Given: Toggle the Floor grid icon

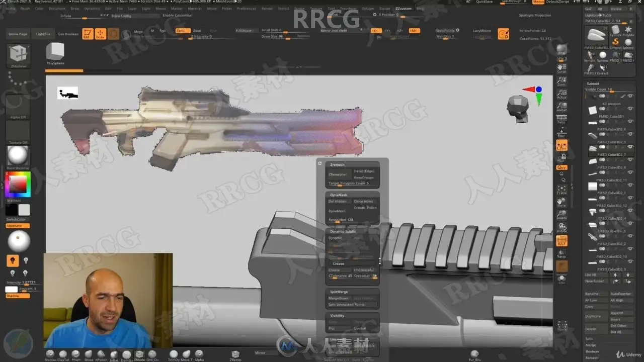Looking at the screenshot, I should coord(561,132).
